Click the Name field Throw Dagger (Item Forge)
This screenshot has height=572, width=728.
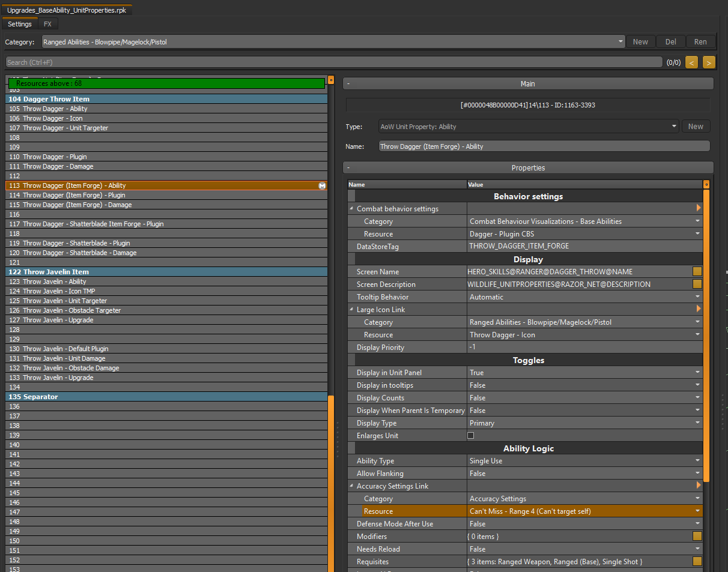pyautogui.click(x=544, y=146)
